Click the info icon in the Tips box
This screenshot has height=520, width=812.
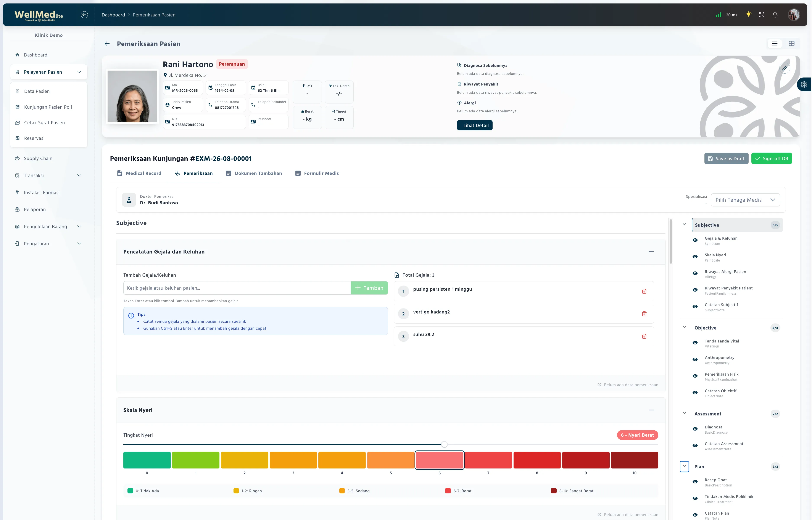coord(131,316)
